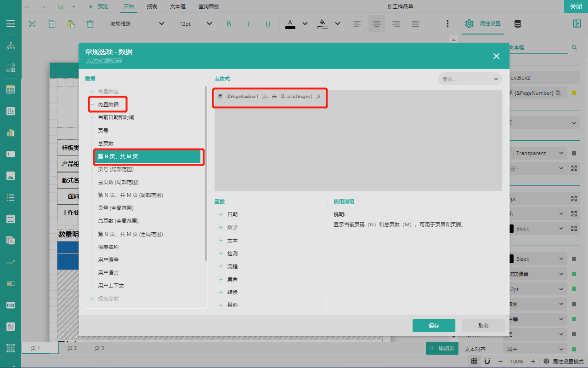This screenshot has width=588, height=368.
Task: Open the hamburger menu in left sidebar
Action: click(x=11, y=24)
